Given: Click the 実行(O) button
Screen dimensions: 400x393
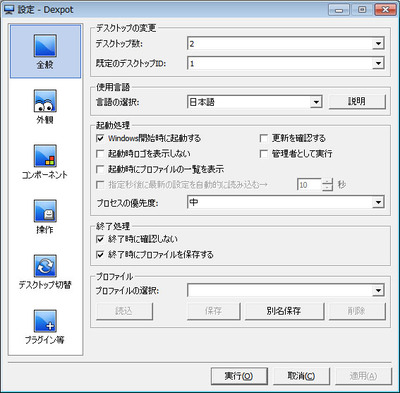Looking at the screenshot, I should 239,376.
